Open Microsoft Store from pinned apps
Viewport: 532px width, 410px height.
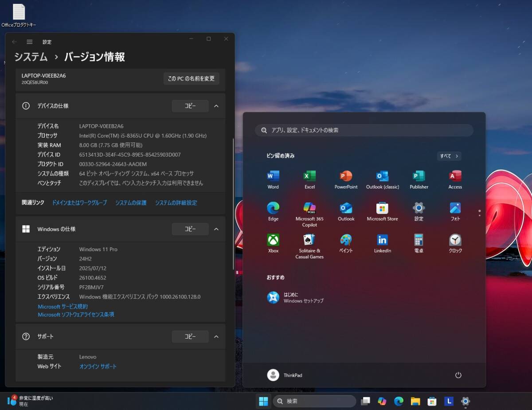point(382,212)
